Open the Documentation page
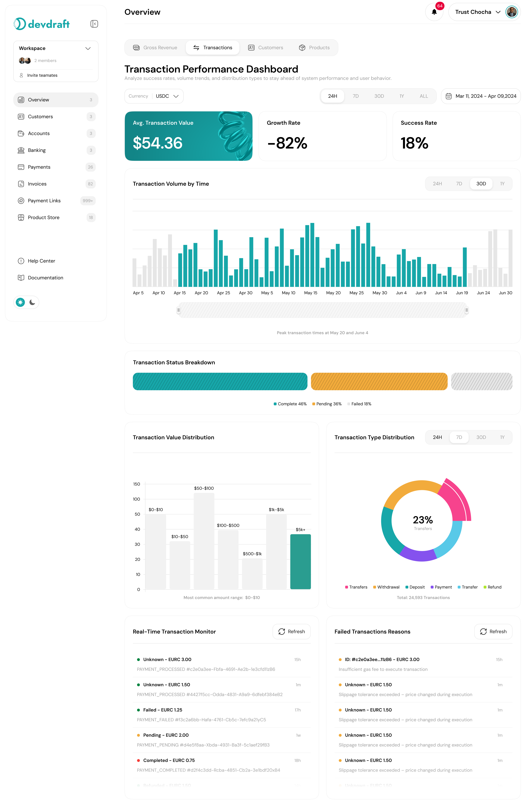The height and width of the screenshot is (812, 530). [45, 277]
